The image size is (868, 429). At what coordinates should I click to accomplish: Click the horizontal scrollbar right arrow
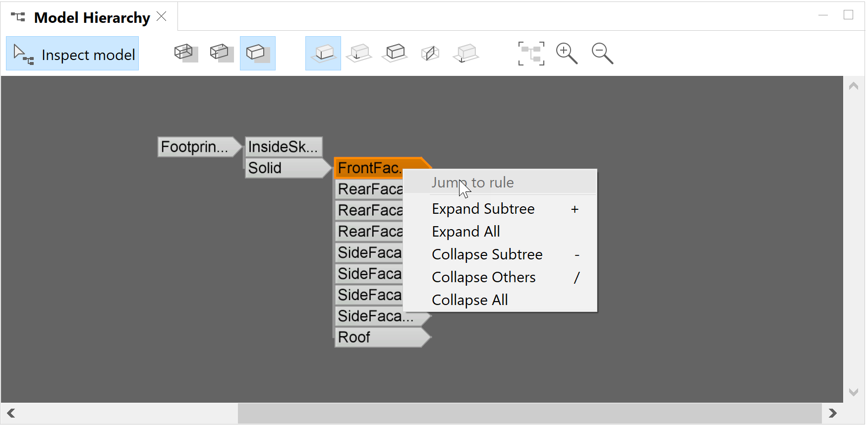832,413
